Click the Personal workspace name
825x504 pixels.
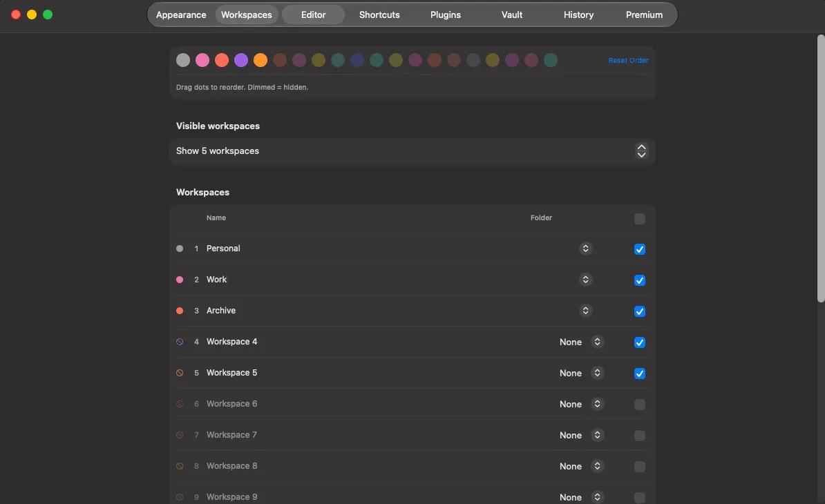coord(223,249)
